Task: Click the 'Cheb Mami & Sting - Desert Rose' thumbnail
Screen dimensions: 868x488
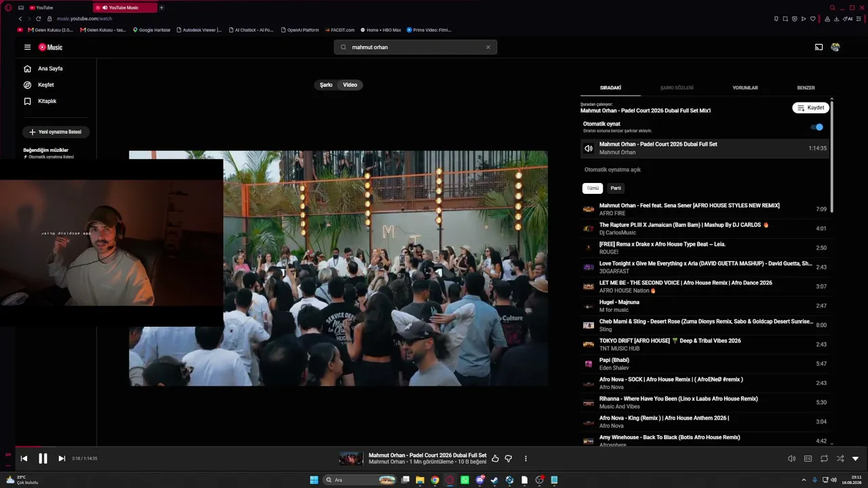Action: [x=589, y=325]
